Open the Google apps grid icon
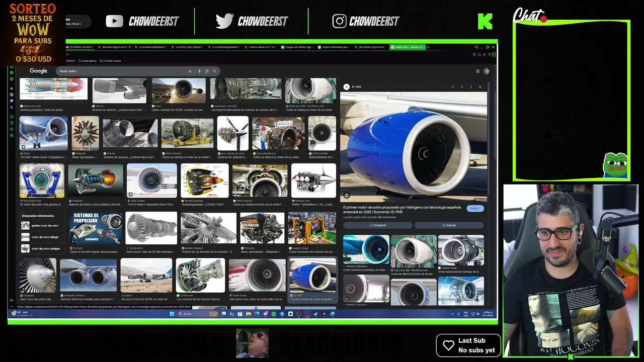Viewport: 644px width, 362px height. (x=477, y=71)
